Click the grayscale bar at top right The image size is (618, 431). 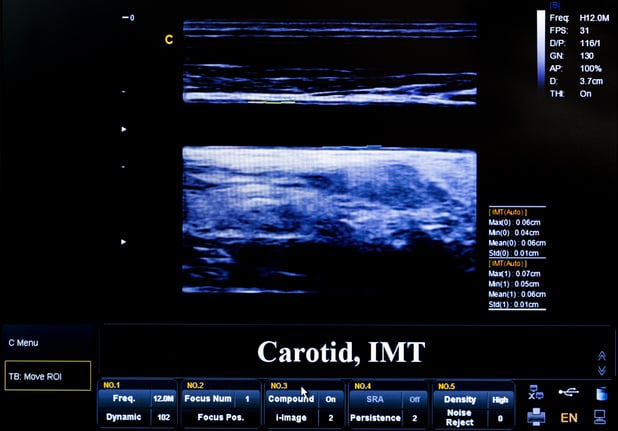(541, 50)
